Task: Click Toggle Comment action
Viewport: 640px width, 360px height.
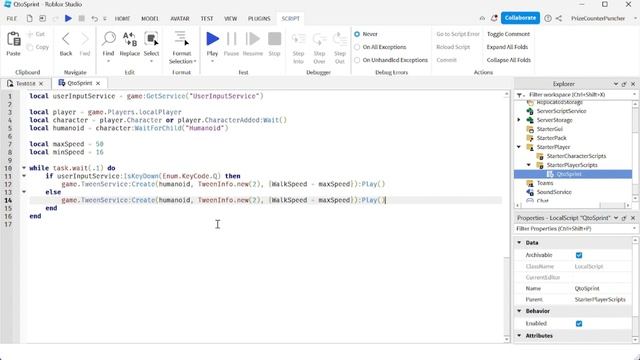Action: coord(508,34)
